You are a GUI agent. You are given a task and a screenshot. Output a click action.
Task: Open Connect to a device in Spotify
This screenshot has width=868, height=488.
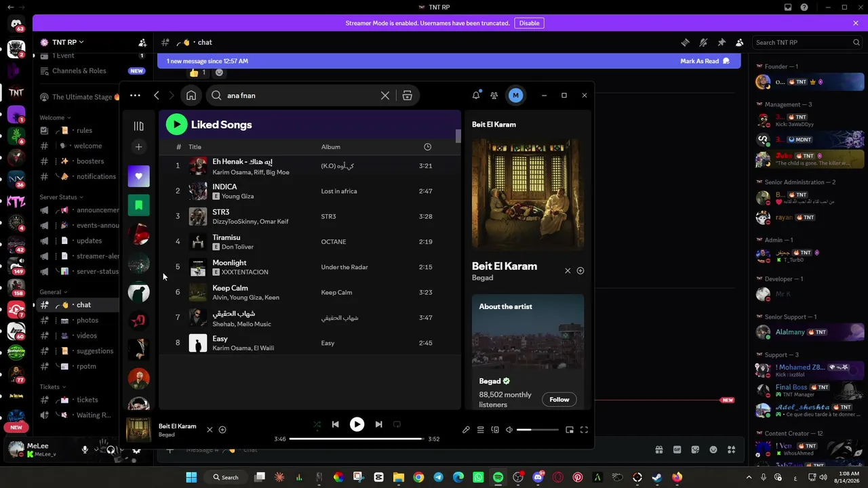[495, 430]
